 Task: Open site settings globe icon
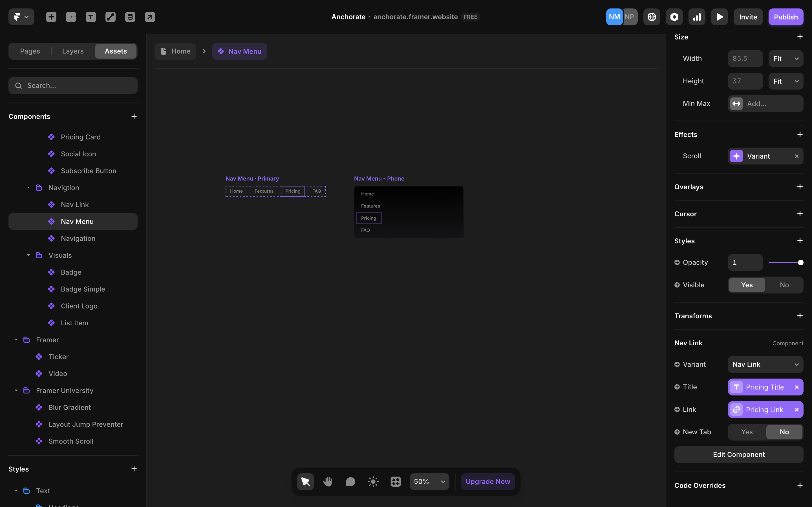pyautogui.click(x=652, y=17)
